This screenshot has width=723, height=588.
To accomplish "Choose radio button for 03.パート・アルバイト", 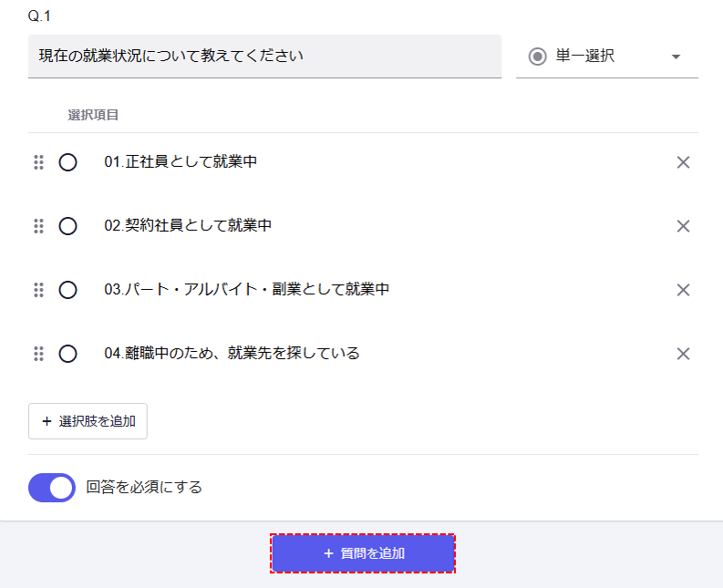I will (67, 290).
